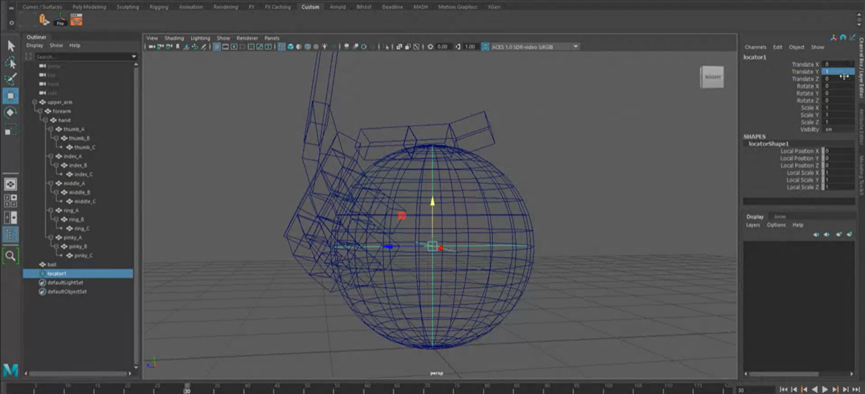Click the Select Camera viewport icon
Image resolution: width=865 pixels, height=394 pixels.
[152, 47]
